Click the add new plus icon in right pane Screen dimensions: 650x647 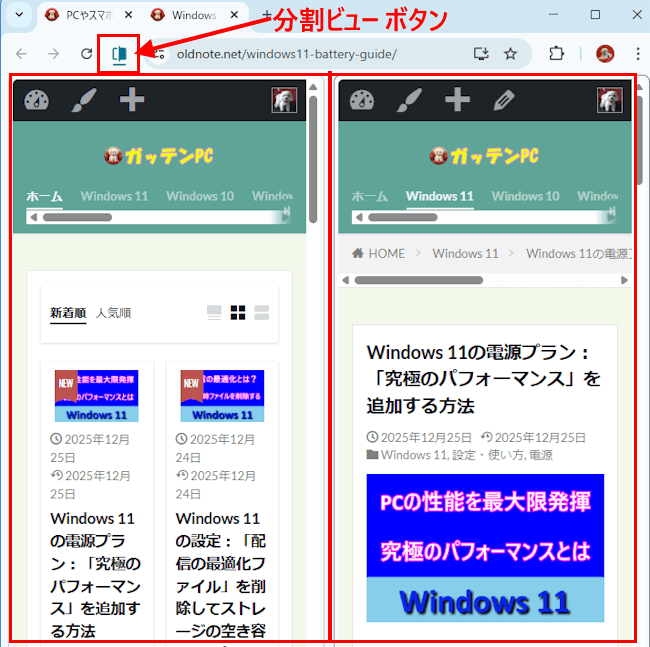[457, 100]
